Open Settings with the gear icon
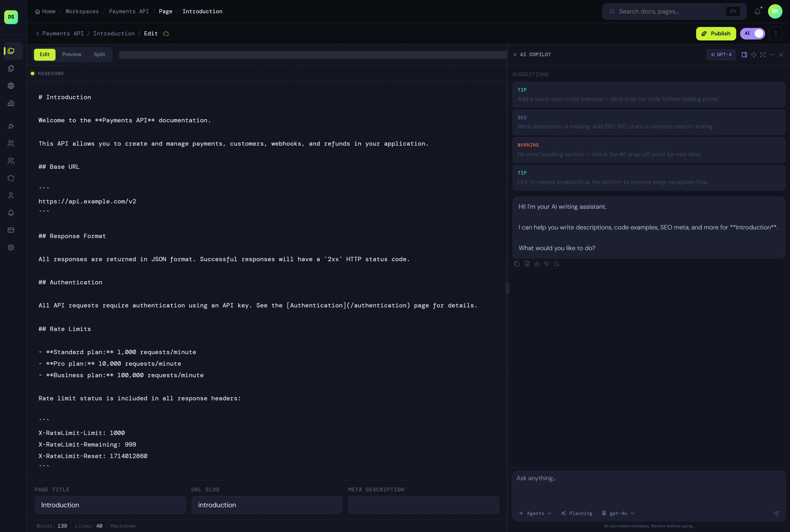790x532 pixels. point(11,247)
